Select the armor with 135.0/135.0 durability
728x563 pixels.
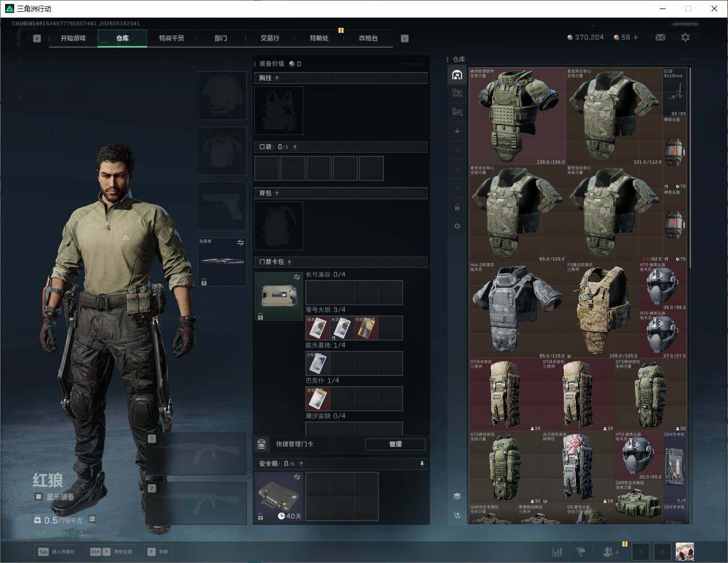pos(517,117)
